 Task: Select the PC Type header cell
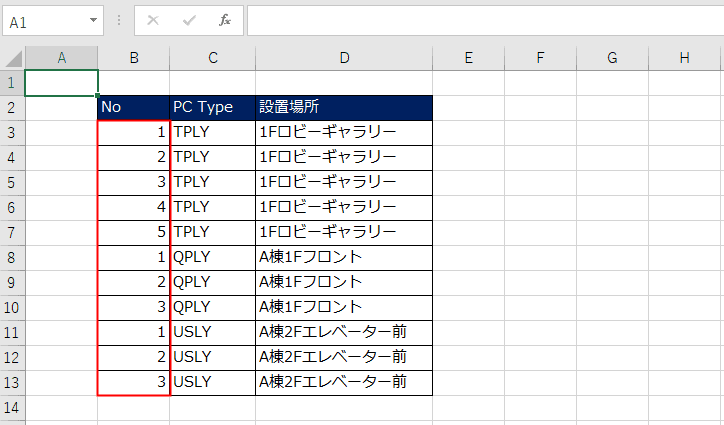pos(212,108)
